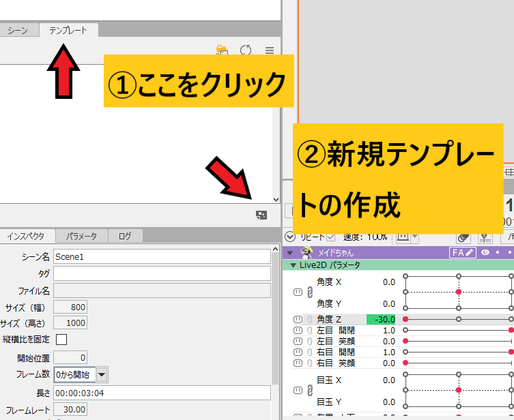Click the 右目 笑顔 slider track
514x420 pixels.
click(x=459, y=363)
